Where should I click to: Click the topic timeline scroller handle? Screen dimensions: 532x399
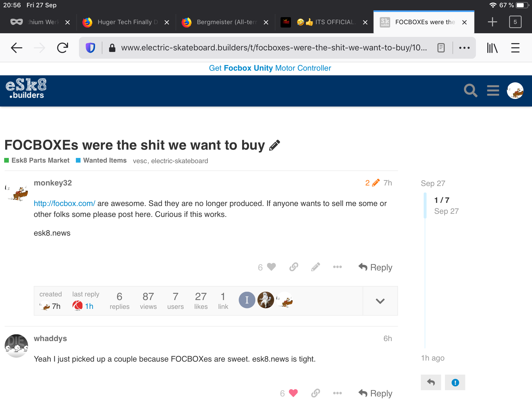click(x=425, y=205)
